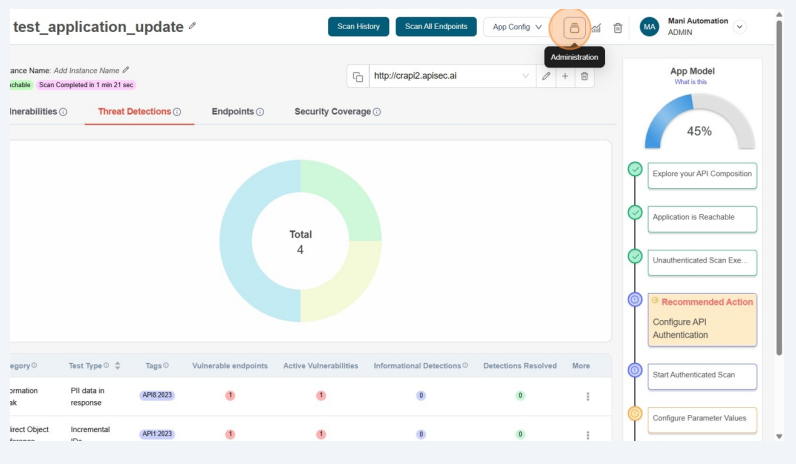Screen dimensions: 796x466
Task: Edit the instance URL pencil icon
Action: (x=546, y=76)
